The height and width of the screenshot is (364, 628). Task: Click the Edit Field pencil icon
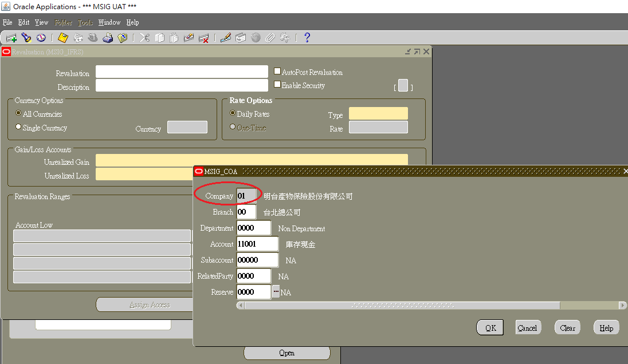226,38
